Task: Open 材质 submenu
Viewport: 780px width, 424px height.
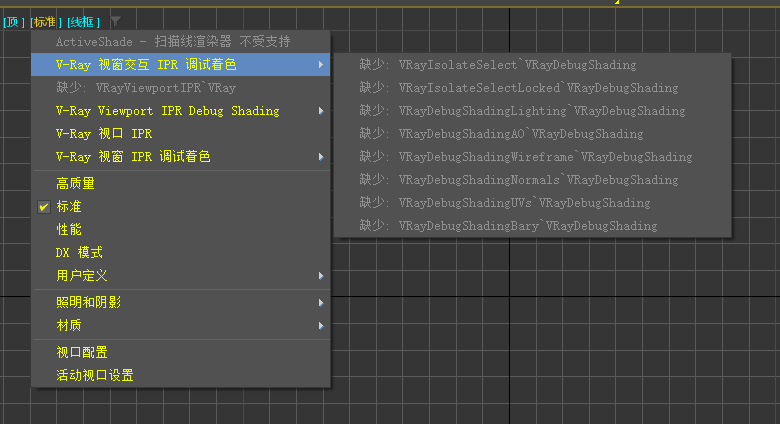Action: [x=181, y=325]
